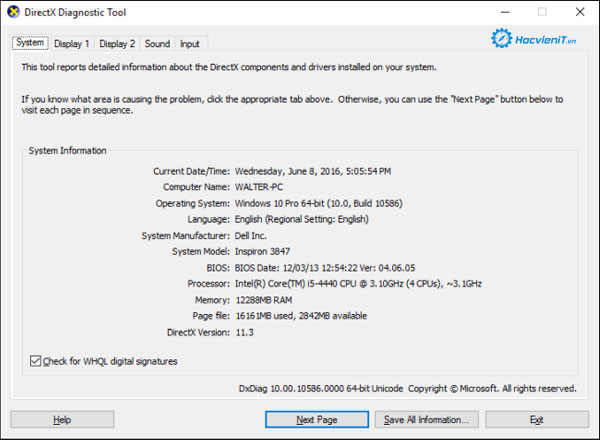Select the computer name 'WALTER-PC'
This screenshot has height=440, width=600.
tap(259, 187)
